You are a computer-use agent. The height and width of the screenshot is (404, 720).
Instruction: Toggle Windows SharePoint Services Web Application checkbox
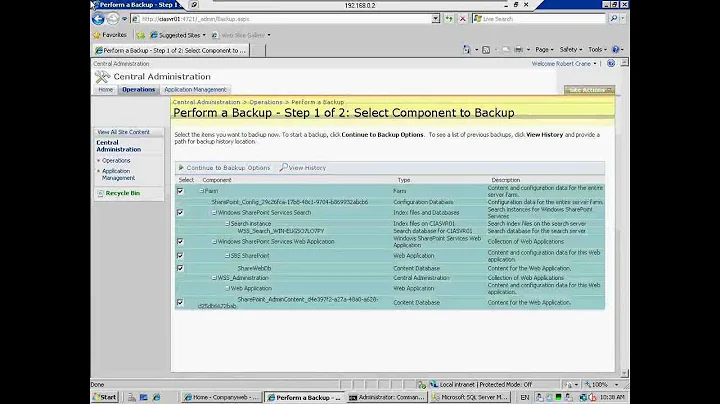pyautogui.click(x=180, y=241)
